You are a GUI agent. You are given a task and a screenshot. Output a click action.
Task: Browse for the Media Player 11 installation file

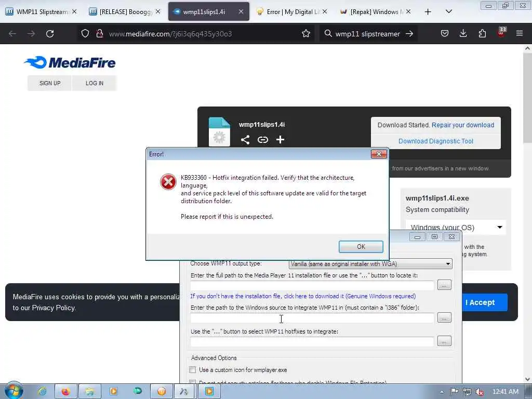444,285
